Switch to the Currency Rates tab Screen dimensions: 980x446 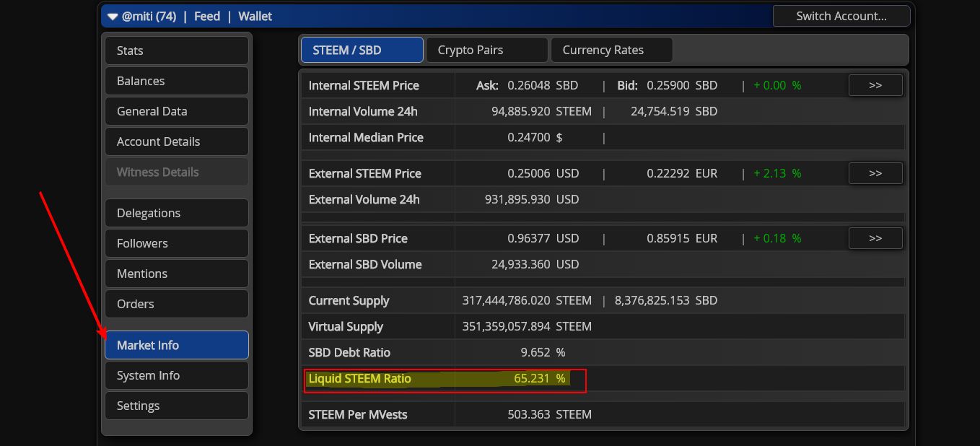tap(611, 50)
